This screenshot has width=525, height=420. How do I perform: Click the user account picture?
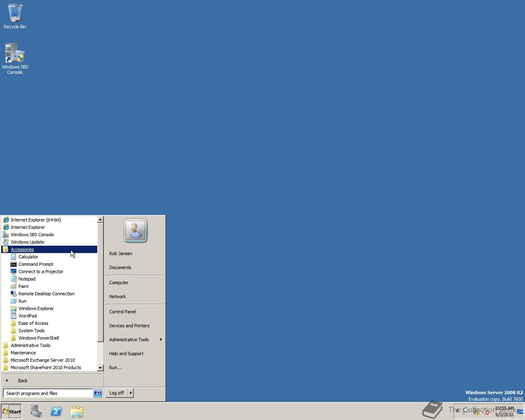tap(135, 231)
